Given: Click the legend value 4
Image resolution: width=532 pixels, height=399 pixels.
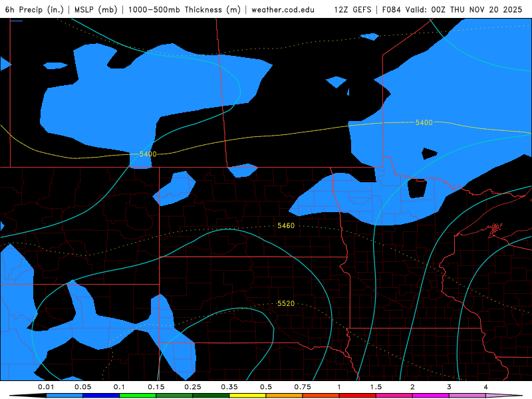Looking at the screenshot, I should pos(486,387).
